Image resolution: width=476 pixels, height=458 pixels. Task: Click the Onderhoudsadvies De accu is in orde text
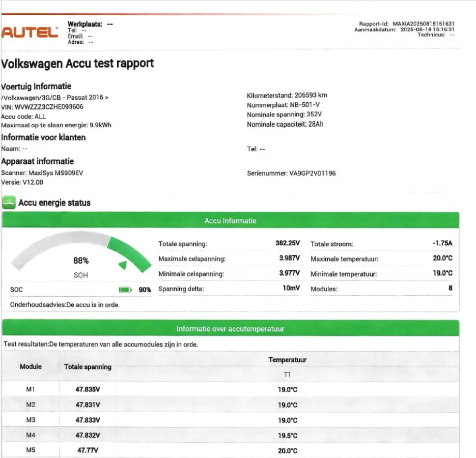(65, 305)
